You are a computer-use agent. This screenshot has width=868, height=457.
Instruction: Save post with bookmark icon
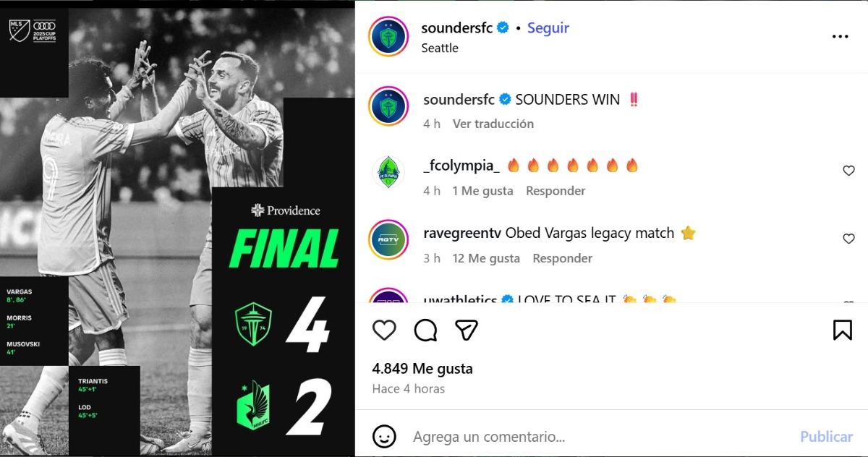[x=843, y=330]
